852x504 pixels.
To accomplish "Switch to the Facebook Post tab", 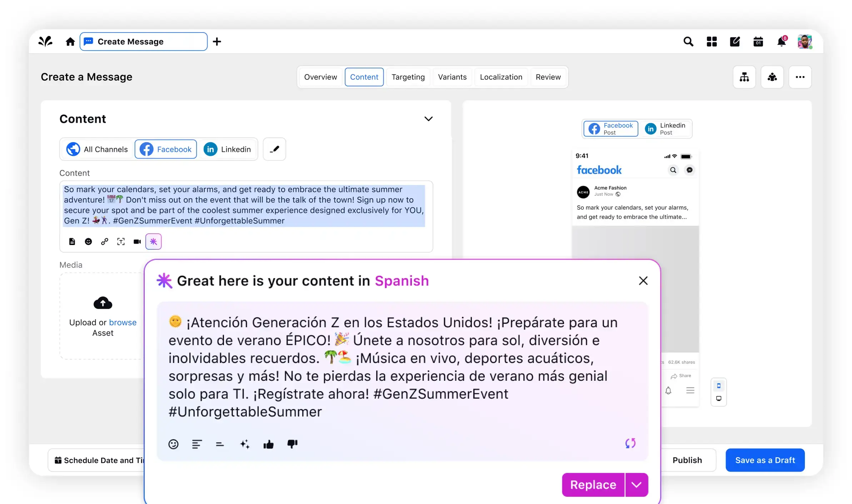I will 610,128.
